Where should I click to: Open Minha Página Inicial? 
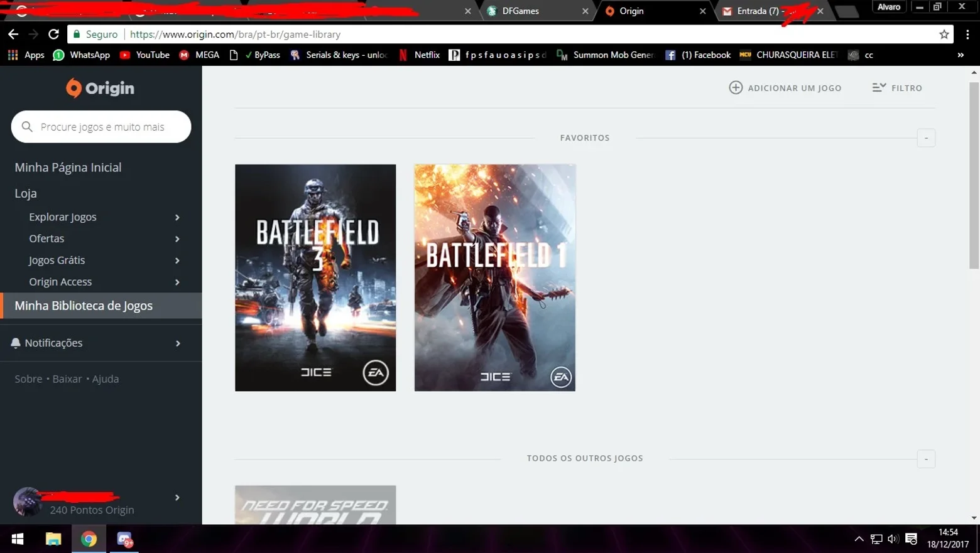68,168
